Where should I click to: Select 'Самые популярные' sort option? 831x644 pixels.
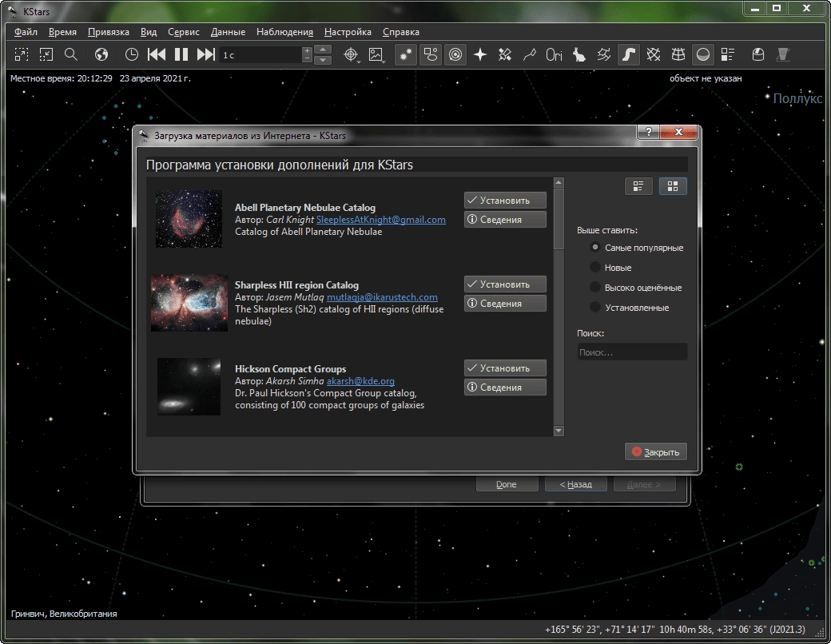(x=637, y=248)
